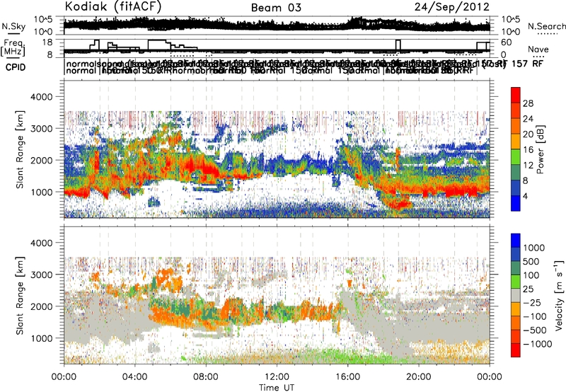This screenshot has height=392, width=566.
Task: Click the '00:00' label at the start of the time axis
Action: click(x=64, y=377)
